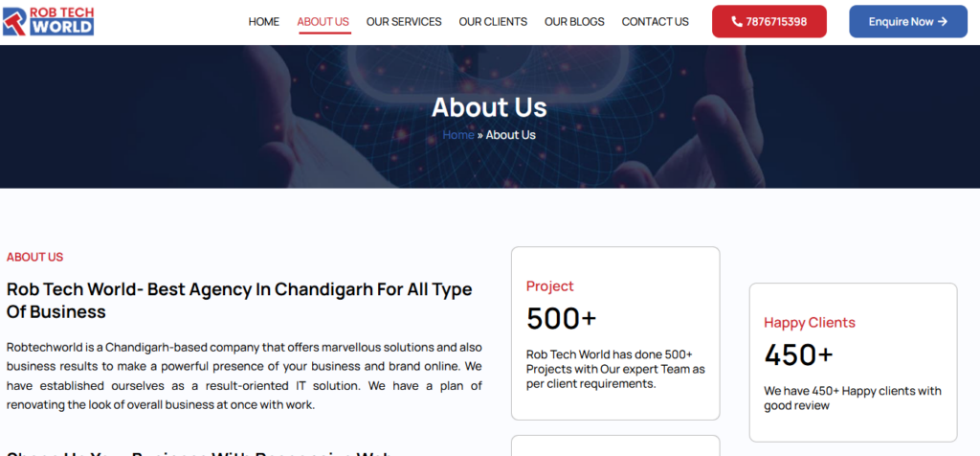Screen dimensions: 980x456
Task: Select the ABOUT US navigation item
Action: (x=323, y=21)
